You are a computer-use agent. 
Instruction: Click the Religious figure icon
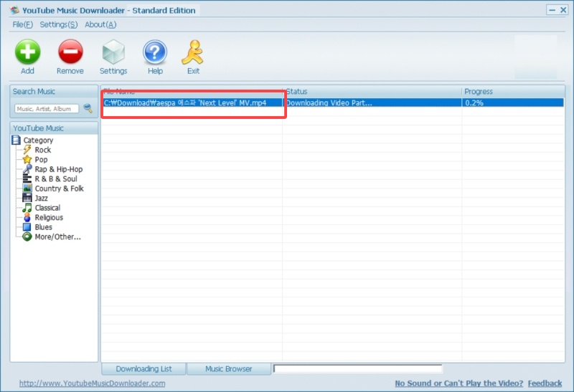click(27, 217)
